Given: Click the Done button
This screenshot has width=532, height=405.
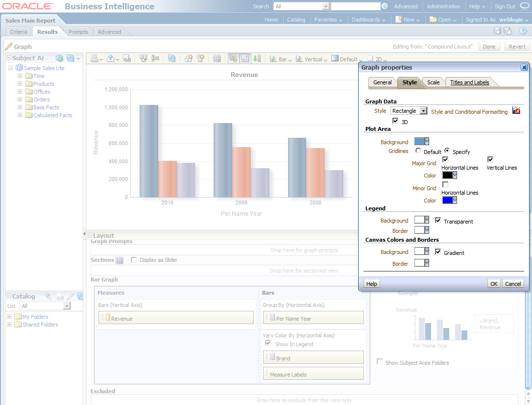Looking at the screenshot, I should point(490,46).
